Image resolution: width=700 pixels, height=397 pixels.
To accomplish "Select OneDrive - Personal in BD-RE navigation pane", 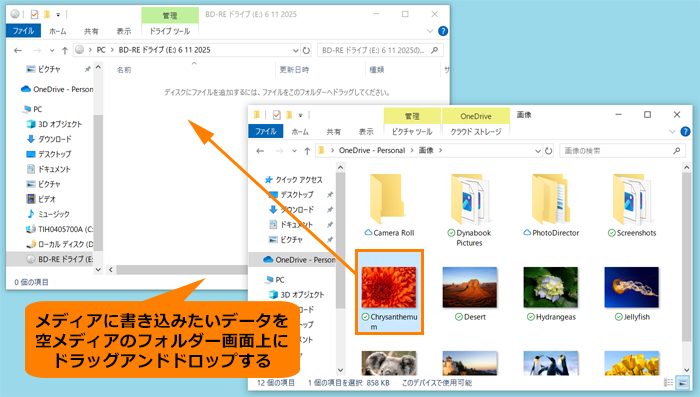I will (x=57, y=89).
